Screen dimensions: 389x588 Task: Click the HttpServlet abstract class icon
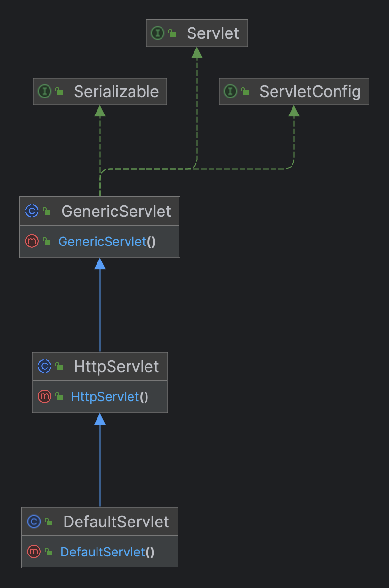[x=44, y=366]
